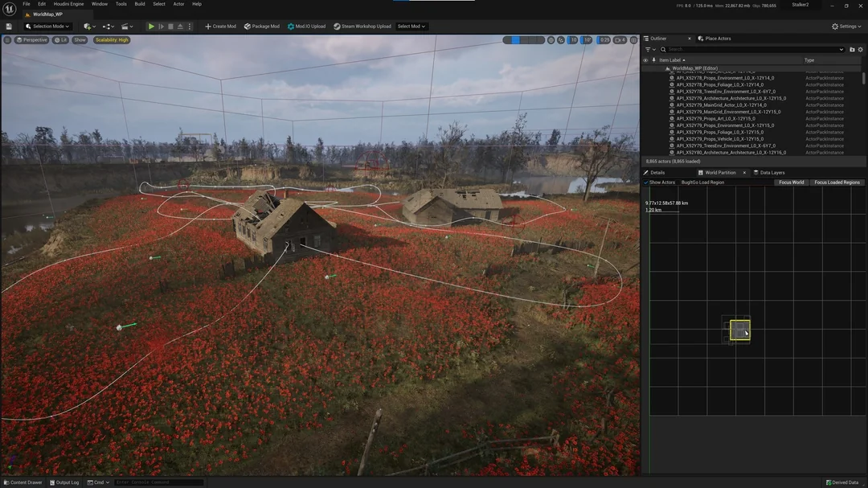Open the Selection Mode dropdown
Screen dimensions: 868x488
pos(47,27)
